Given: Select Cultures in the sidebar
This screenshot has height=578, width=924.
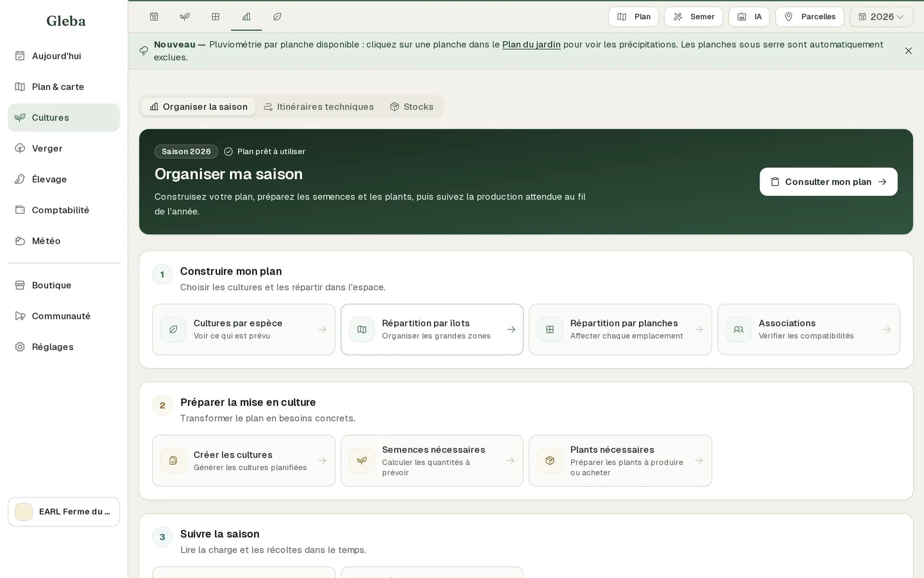Looking at the screenshot, I should pos(64,118).
